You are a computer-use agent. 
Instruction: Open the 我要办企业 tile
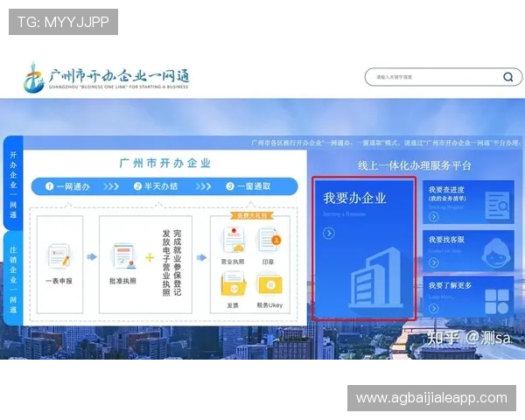[x=364, y=248]
